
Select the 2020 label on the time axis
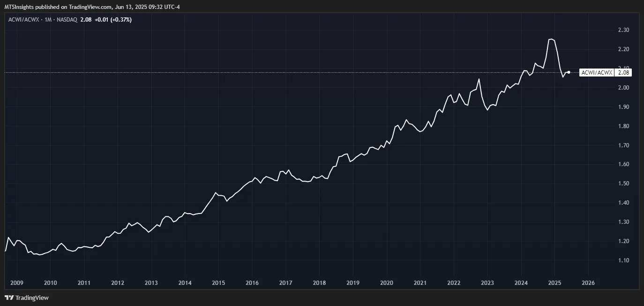pos(387,283)
